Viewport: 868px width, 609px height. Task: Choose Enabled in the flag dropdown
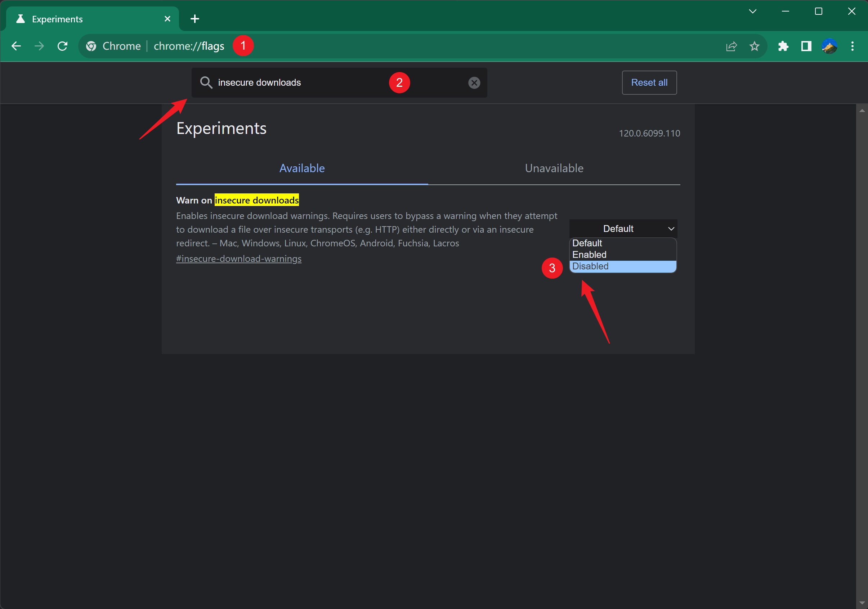[622, 254]
